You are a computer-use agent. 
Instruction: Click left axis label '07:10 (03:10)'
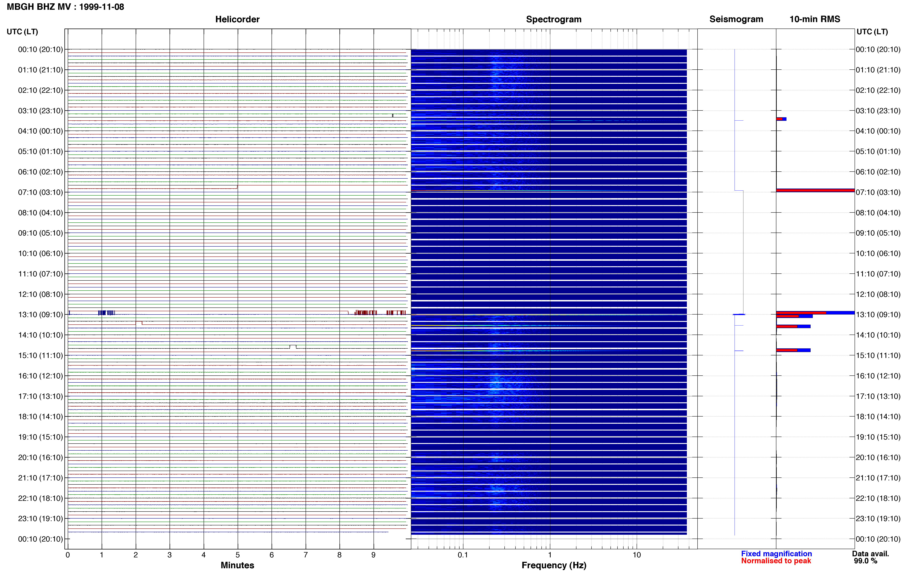41,192
